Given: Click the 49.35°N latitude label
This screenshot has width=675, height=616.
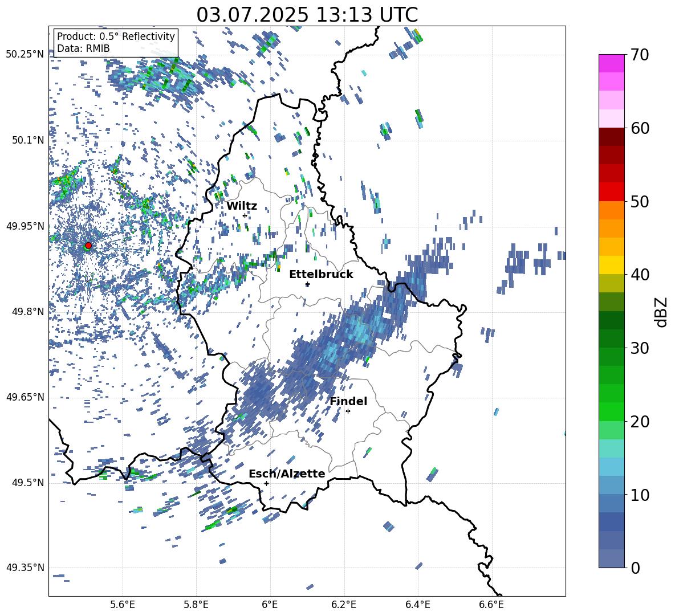Looking at the screenshot, I should pos(25,568).
